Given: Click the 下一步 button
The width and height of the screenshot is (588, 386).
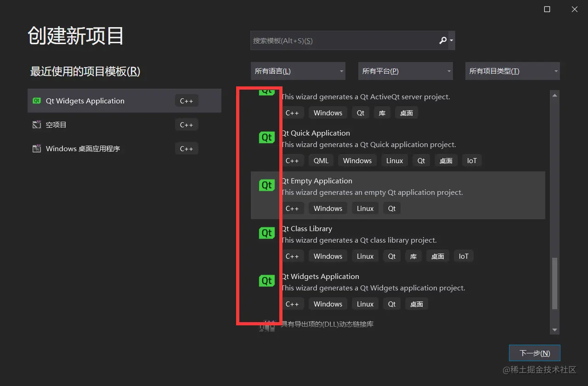Looking at the screenshot, I should (535, 353).
